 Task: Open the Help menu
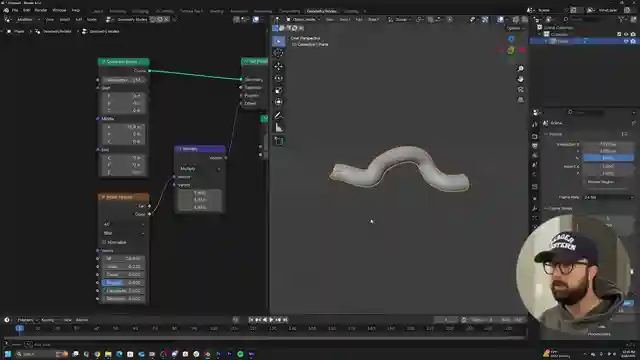click(x=76, y=10)
